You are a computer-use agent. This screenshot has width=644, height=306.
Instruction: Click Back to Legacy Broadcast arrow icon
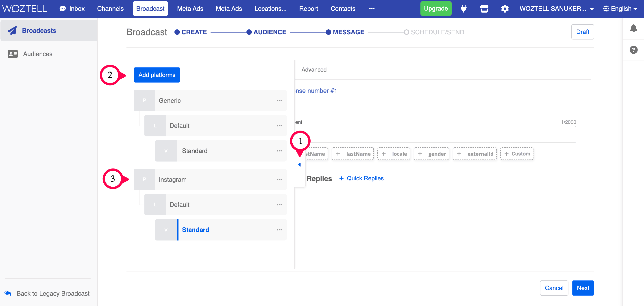pyautogui.click(x=8, y=293)
